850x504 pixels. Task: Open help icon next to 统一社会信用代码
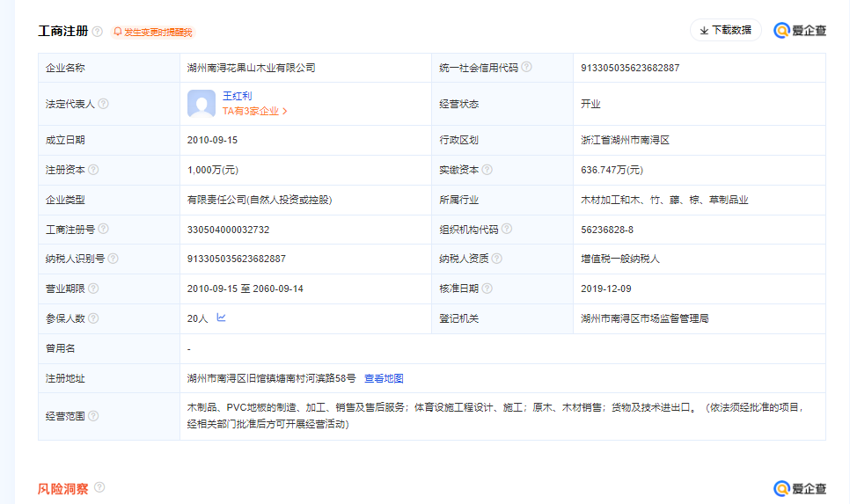tap(526, 67)
